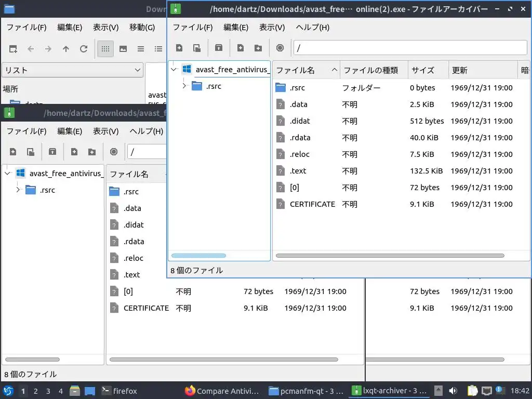Open ファイル(F) menu in front archiver window

pos(193,27)
